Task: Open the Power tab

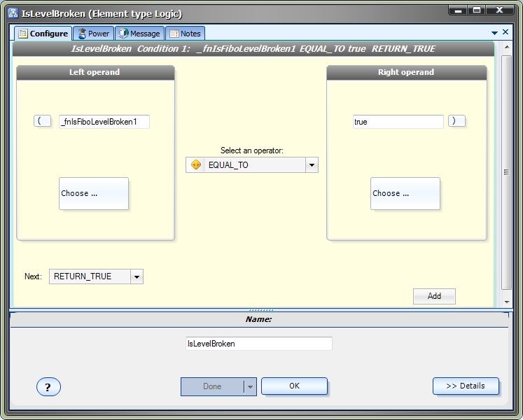Action: click(93, 34)
